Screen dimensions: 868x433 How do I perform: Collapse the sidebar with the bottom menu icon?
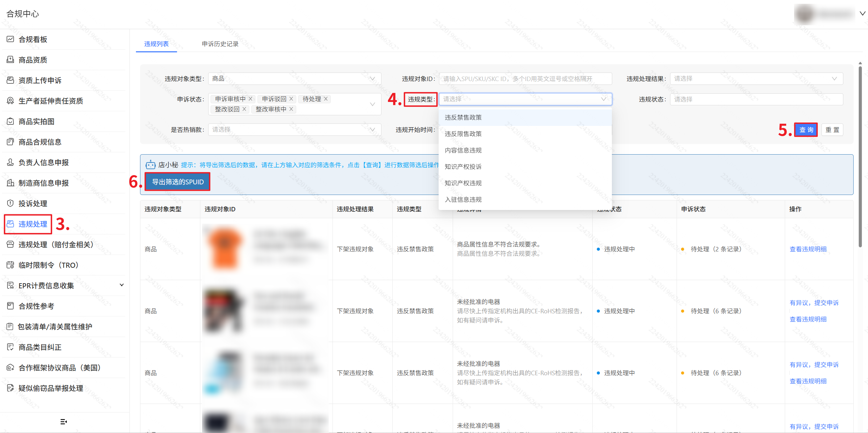click(x=63, y=422)
